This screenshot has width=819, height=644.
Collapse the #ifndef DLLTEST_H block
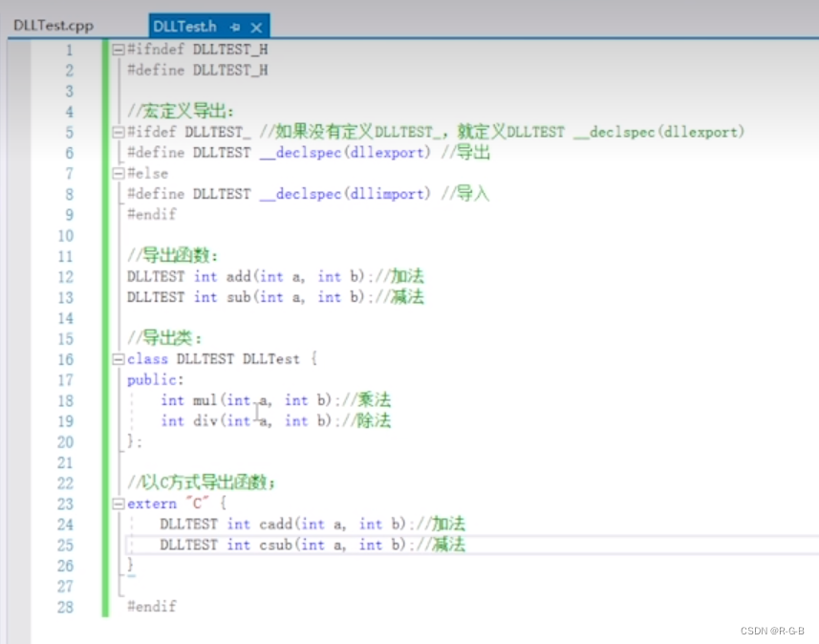(x=119, y=50)
